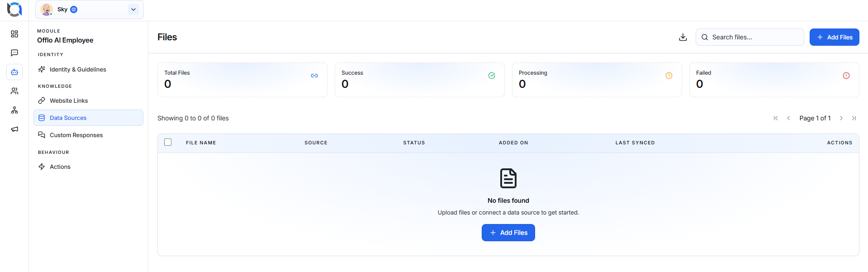Click the Files page heading
The image size is (868, 272).
click(x=167, y=37)
